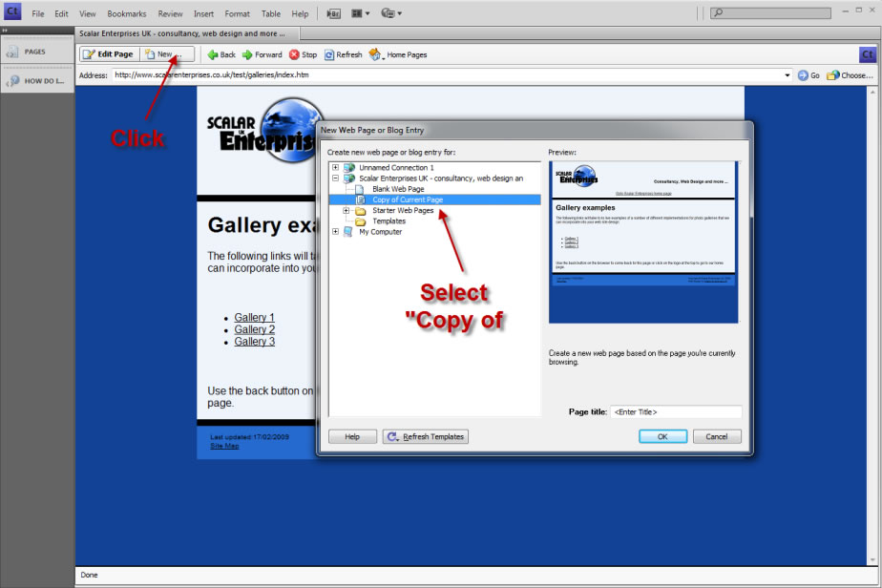This screenshot has height=588, width=882.
Task: Click the search magnifier in top search box
Action: pos(719,12)
